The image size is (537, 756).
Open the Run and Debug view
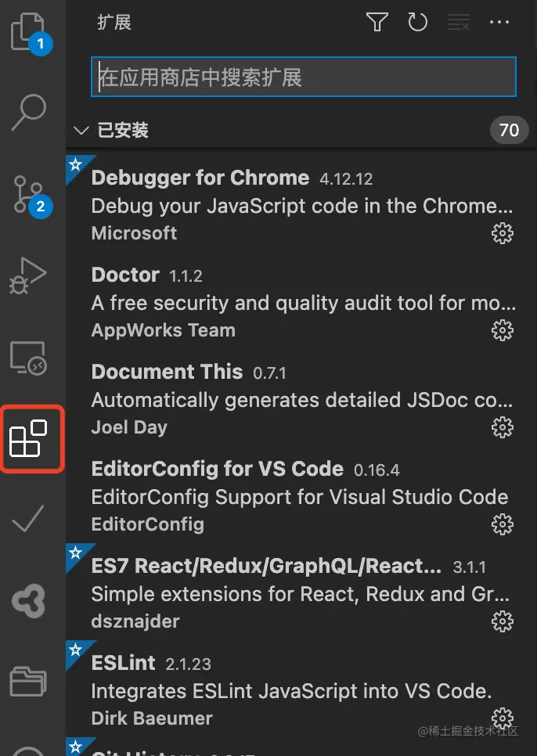point(30,275)
